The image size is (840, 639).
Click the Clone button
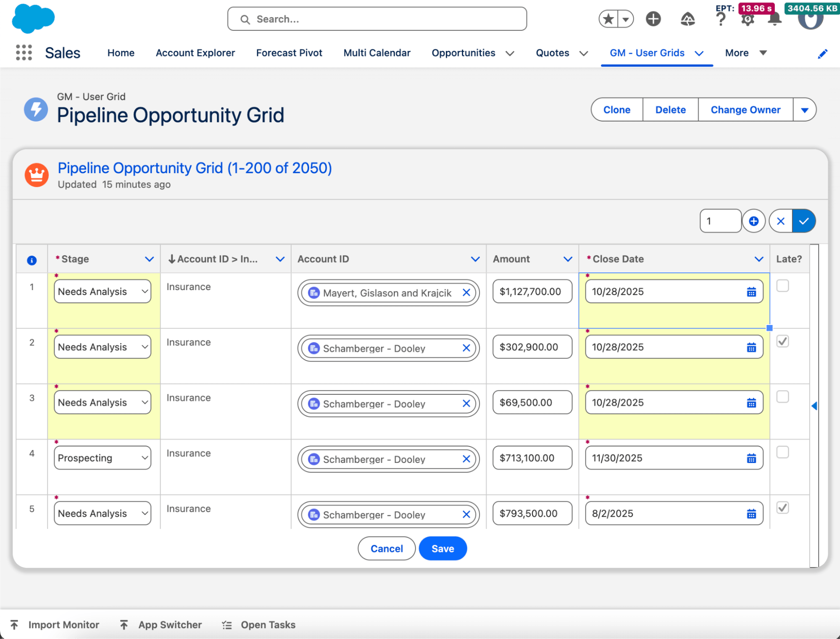tap(616, 110)
